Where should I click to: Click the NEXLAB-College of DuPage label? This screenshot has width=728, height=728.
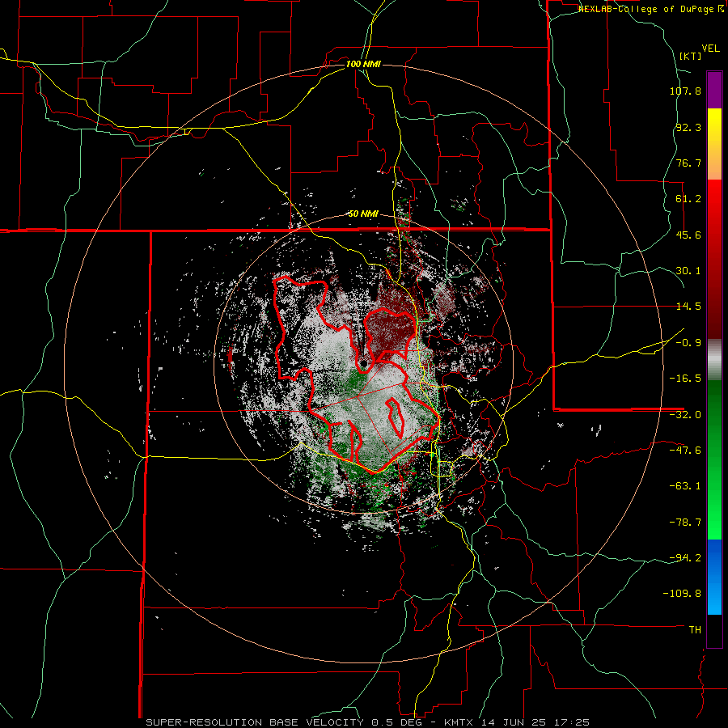coord(651,9)
